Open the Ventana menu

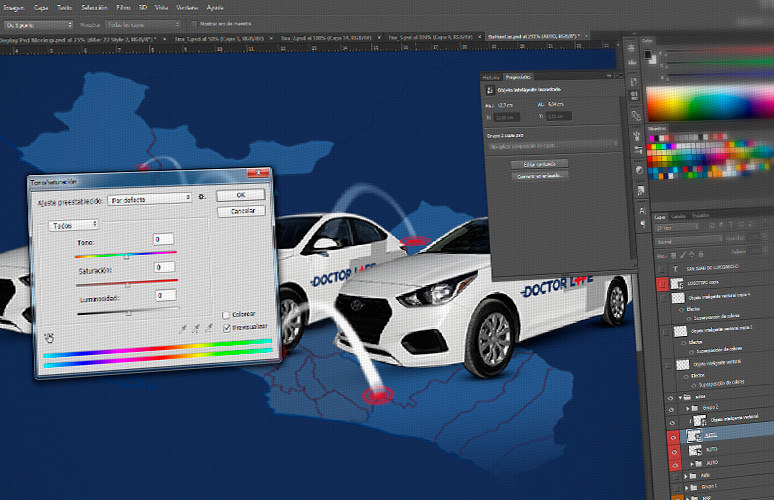(x=187, y=8)
